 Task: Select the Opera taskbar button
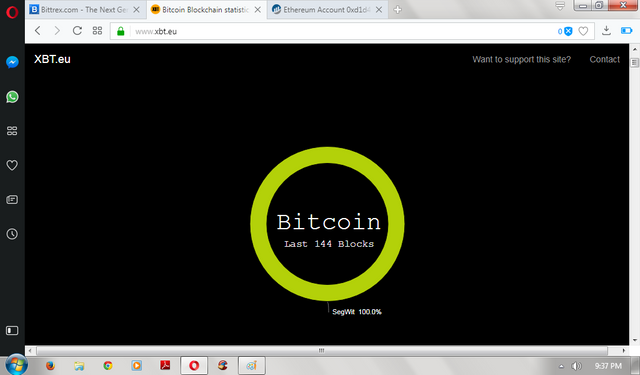[x=194, y=365]
